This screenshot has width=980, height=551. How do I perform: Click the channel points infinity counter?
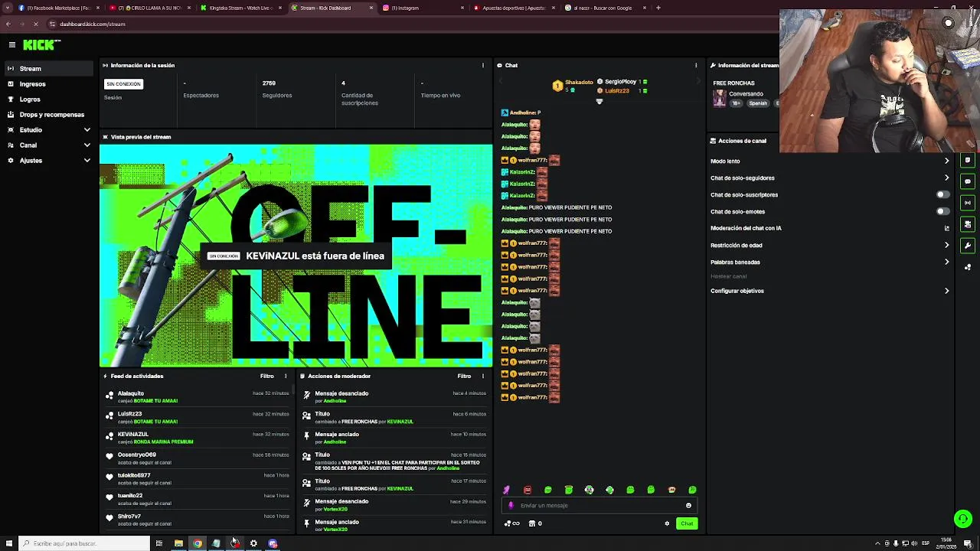pos(511,524)
